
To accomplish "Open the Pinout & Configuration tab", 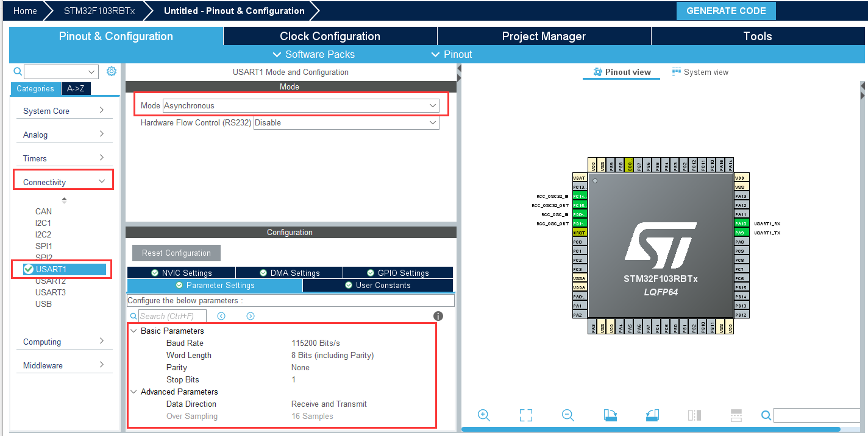I will pyautogui.click(x=116, y=36).
